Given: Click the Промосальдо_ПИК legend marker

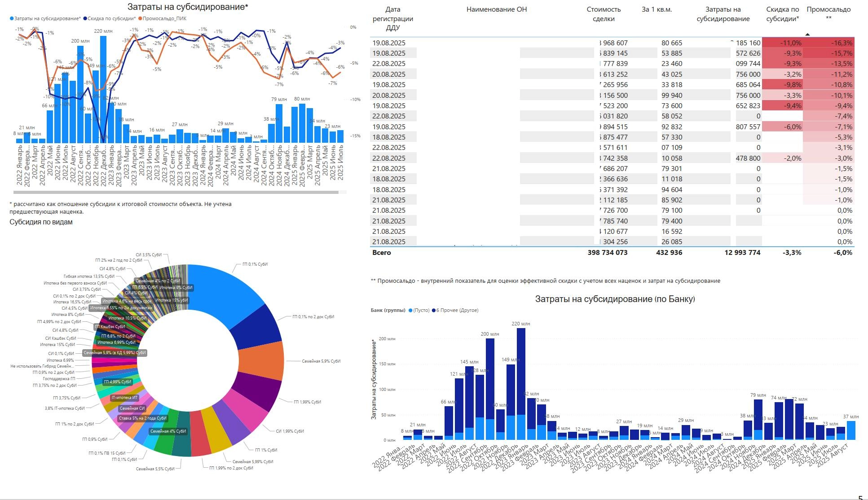Looking at the screenshot, I should coord(141,19).
